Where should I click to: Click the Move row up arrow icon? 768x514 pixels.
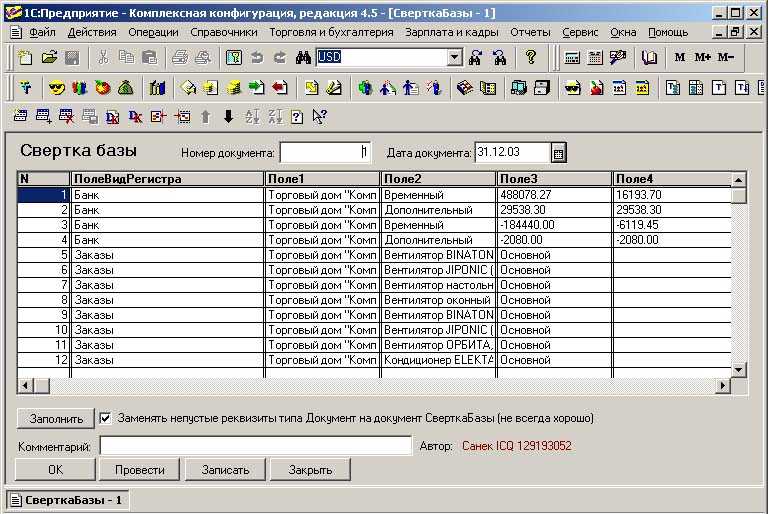205,117
